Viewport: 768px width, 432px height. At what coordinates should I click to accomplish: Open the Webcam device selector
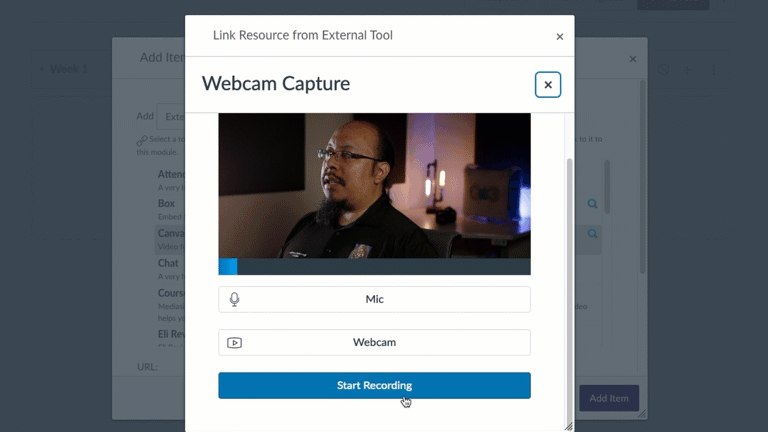pos(374,342)
